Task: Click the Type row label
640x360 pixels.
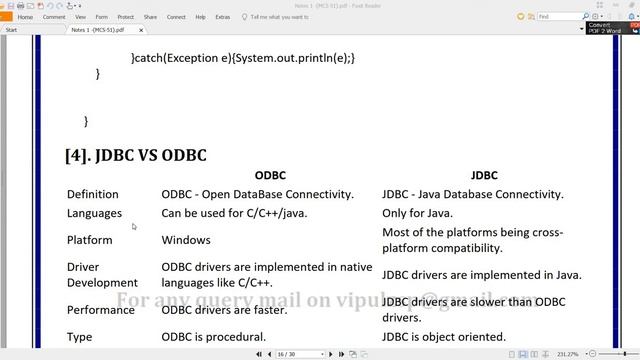Action: tap(79, 337)
